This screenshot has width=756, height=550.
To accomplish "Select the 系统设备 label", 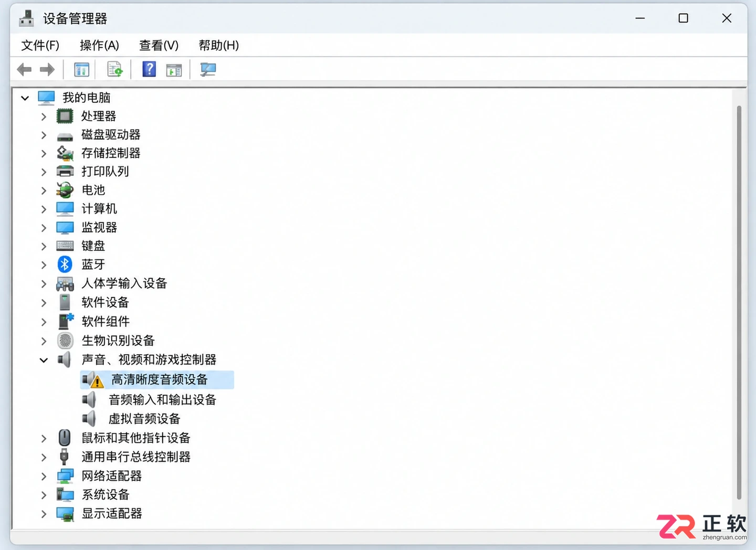I will (106, 495).
